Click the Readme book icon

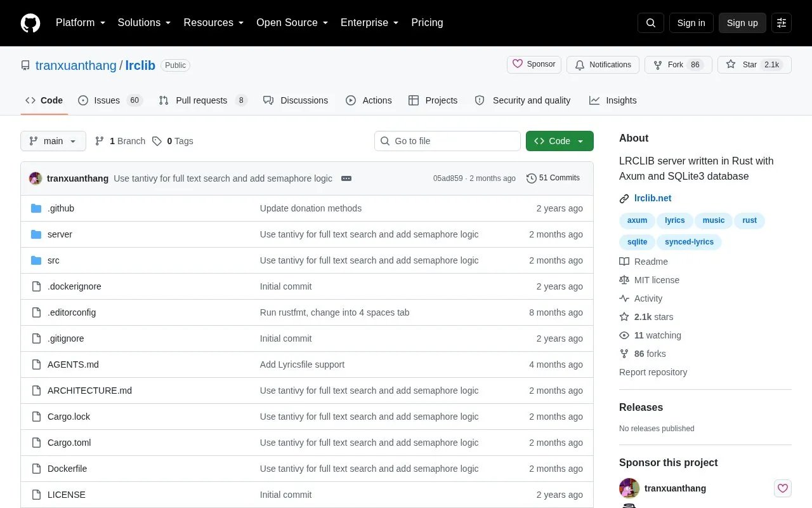tap(624, 262)
